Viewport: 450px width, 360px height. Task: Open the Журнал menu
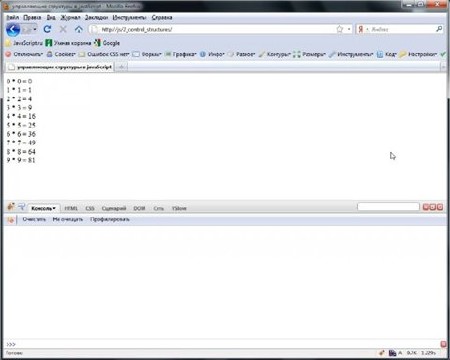tap(70, 17)
